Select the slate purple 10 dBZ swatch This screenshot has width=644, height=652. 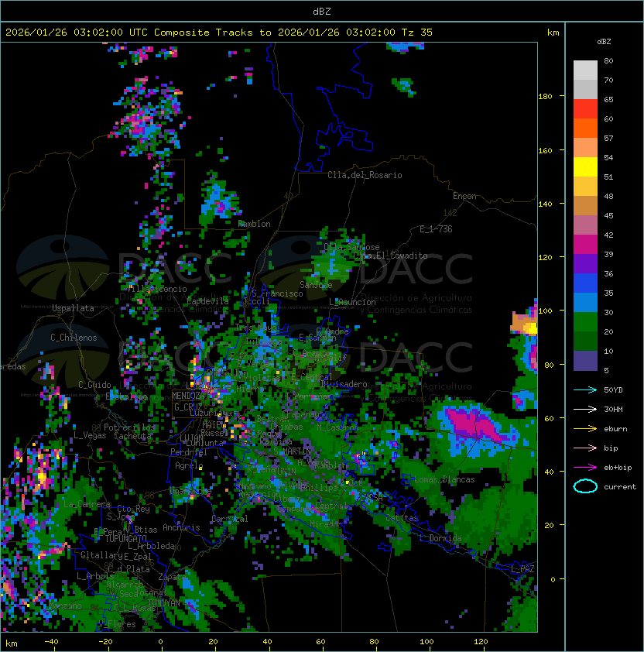pyautogui.click(x=585, y=361)
